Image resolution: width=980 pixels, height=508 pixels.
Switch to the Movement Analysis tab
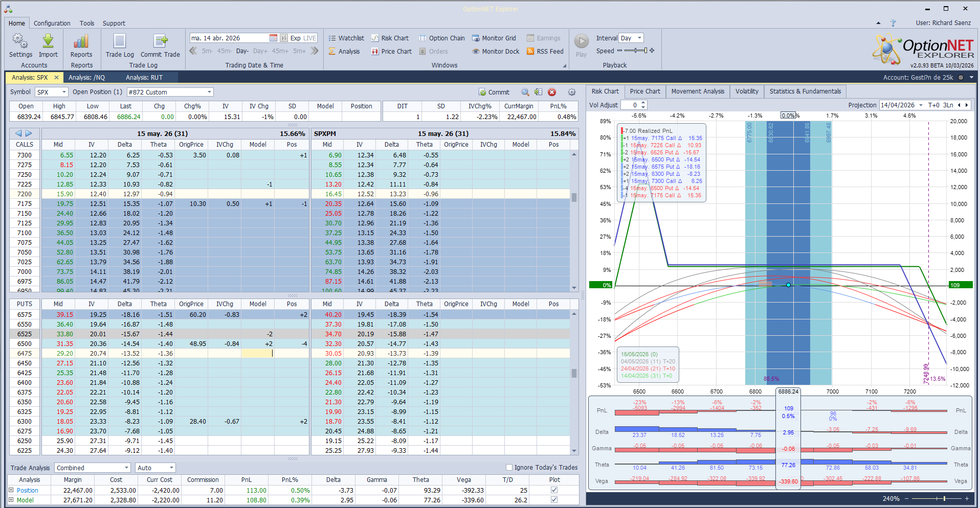point(698,91)
